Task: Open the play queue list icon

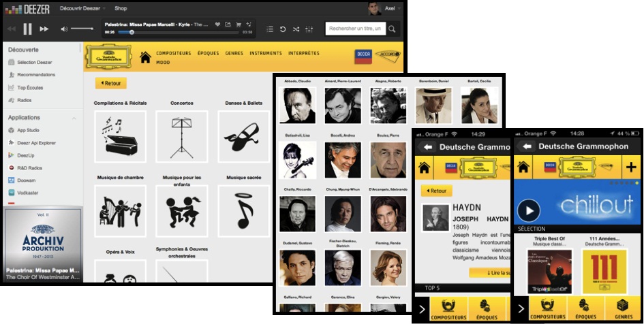Action: tap(270, 29)
